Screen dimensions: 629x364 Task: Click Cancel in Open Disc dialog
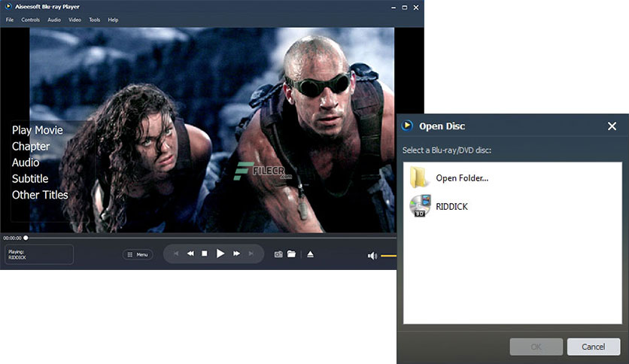(x=594, y=347)
